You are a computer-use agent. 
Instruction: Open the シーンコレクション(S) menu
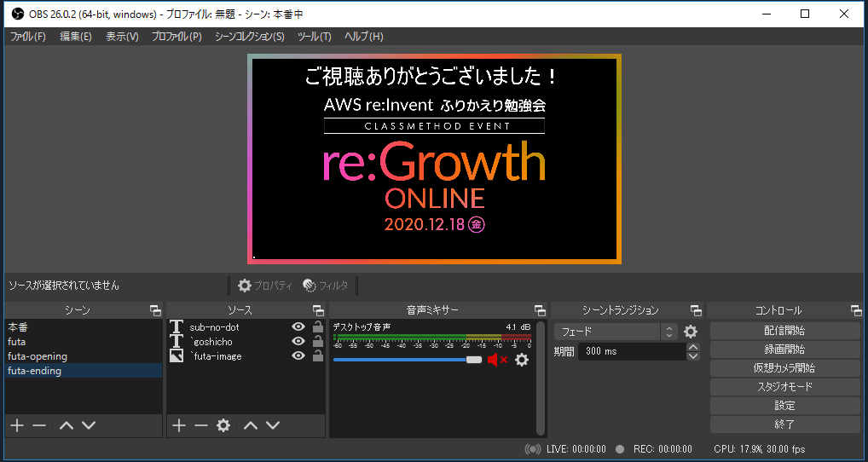coord(249,37)
